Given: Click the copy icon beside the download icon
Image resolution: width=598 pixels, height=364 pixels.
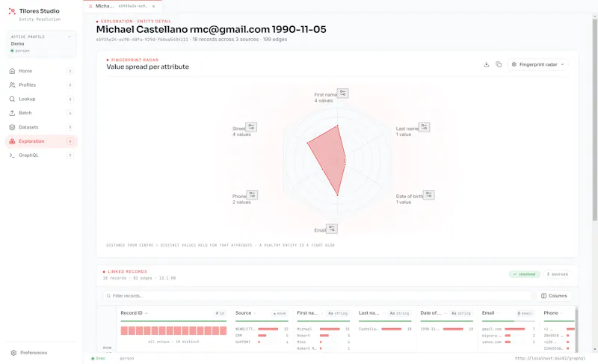Looking at the screenshot, I should (499, 64).
